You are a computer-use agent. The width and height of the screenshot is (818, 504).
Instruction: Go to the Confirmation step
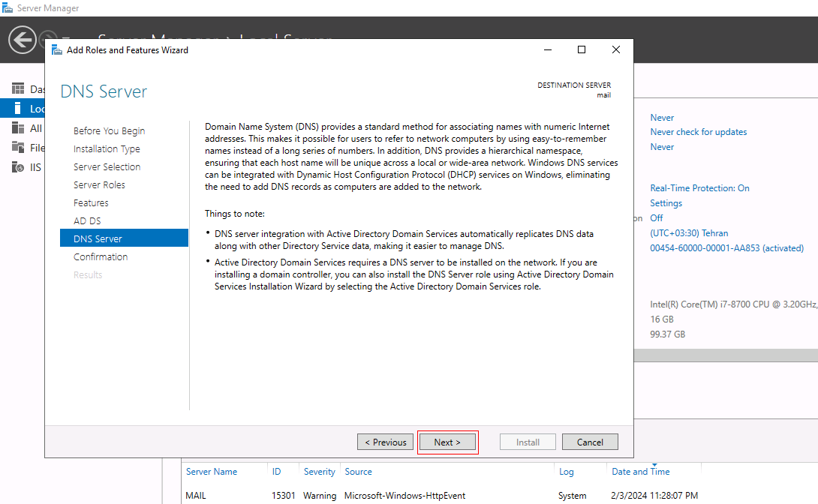pyautogui.click(x=101, y=257)
